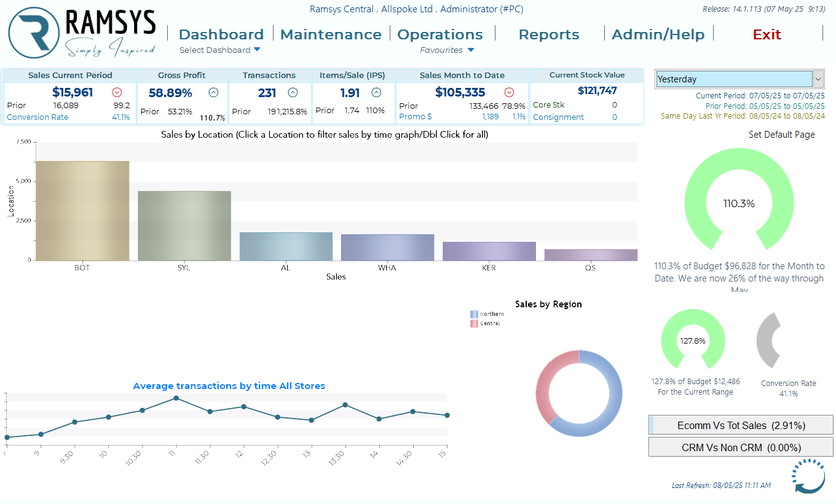This screenshot has width=836, height=504.
Task: Select the SYL location bar
Action: pos(184,226)
